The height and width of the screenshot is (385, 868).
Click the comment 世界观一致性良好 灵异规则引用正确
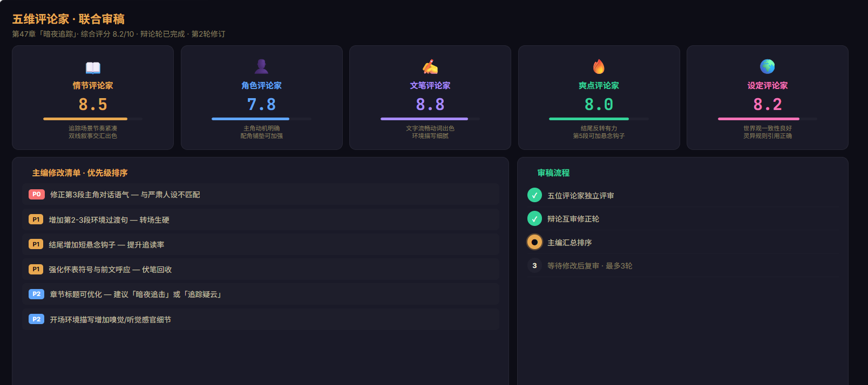tap(768, 132)
